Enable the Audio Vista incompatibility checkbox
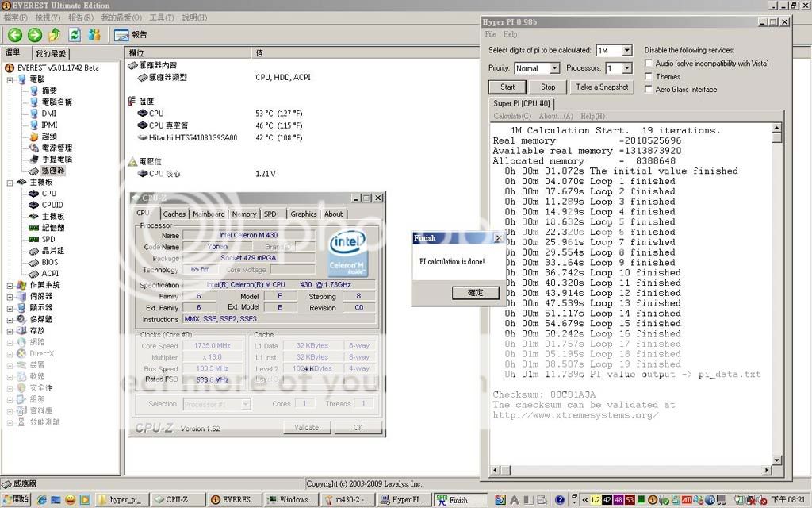The width and height of the screenshot is (812, 508). pos(648,63)
